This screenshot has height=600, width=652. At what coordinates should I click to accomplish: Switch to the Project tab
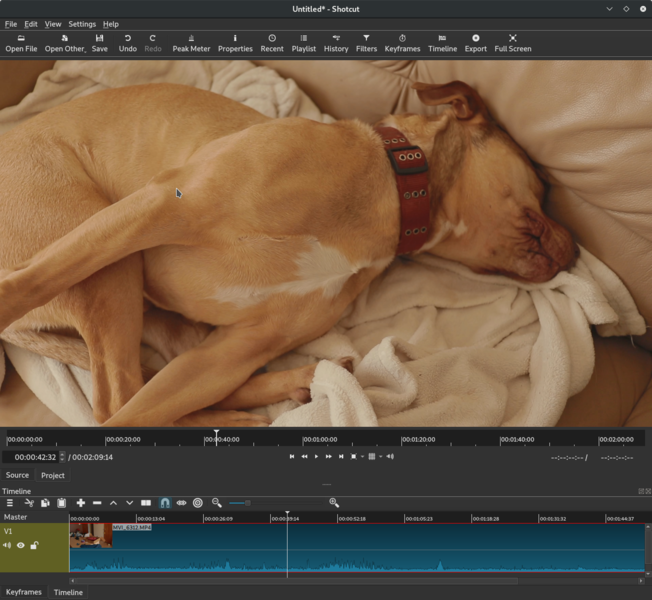pyautogui.click(x=53, y=475)
